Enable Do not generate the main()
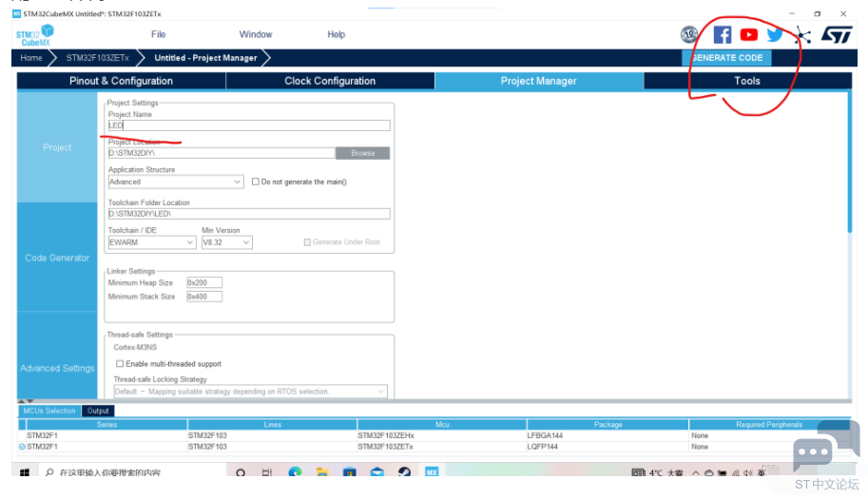The image size is (868, 499). 255,182
